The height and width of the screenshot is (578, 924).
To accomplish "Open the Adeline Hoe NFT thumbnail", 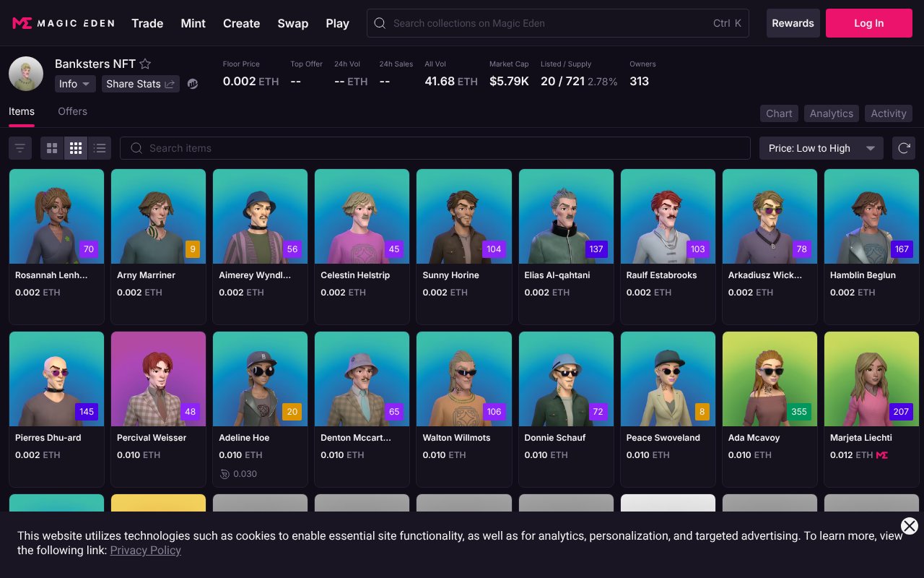I will pos(260,378).
